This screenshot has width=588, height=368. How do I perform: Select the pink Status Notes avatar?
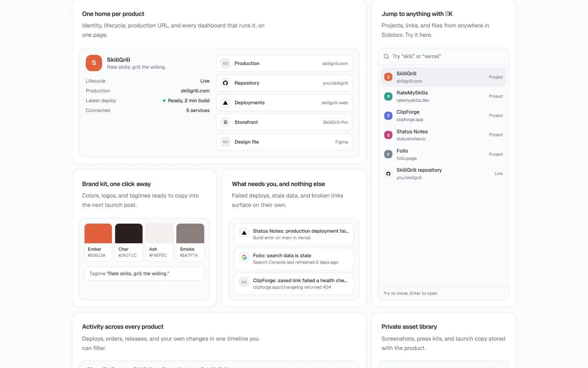388,135
